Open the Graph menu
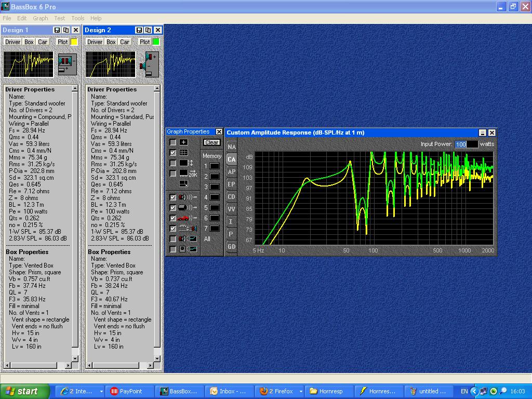 click(41, 18)
